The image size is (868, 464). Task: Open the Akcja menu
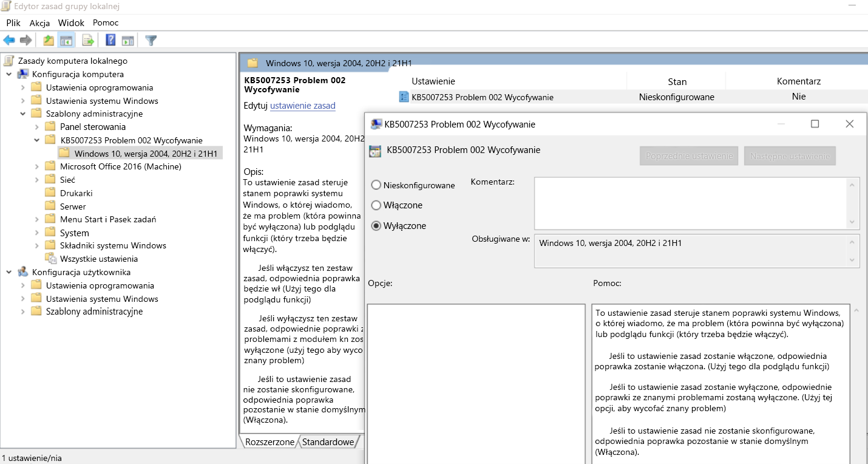[x=39, y=22]
